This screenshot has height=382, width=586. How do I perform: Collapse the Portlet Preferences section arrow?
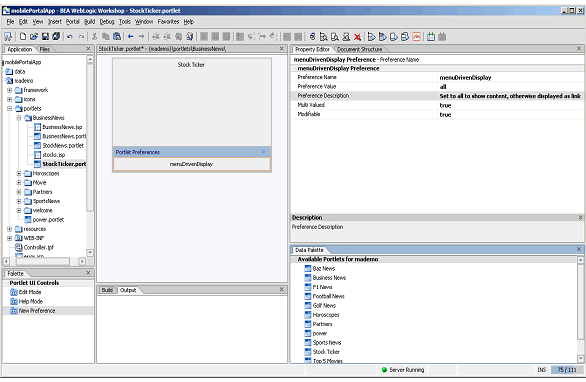(263, 152)
